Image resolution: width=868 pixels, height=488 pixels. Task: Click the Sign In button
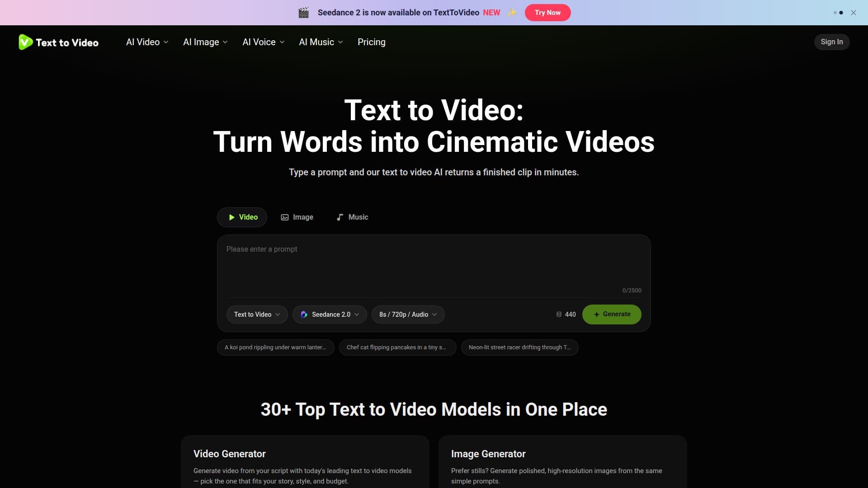click(x=832, y=42)
